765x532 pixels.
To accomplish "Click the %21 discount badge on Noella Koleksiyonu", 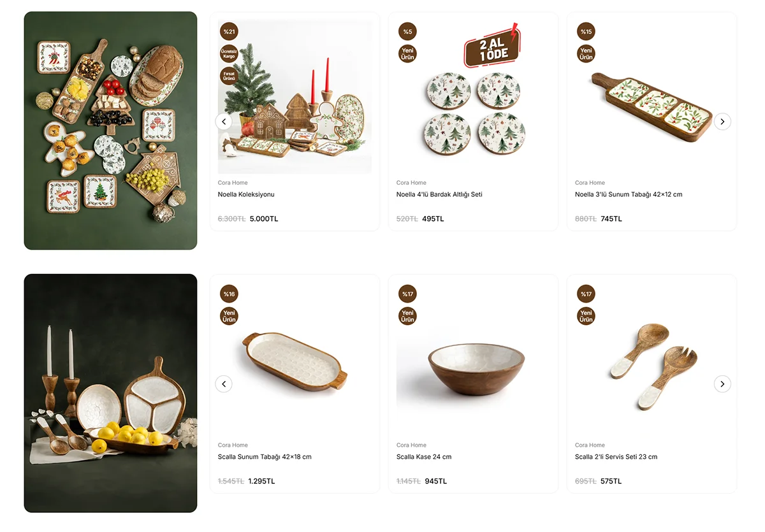I will point(229,31).
